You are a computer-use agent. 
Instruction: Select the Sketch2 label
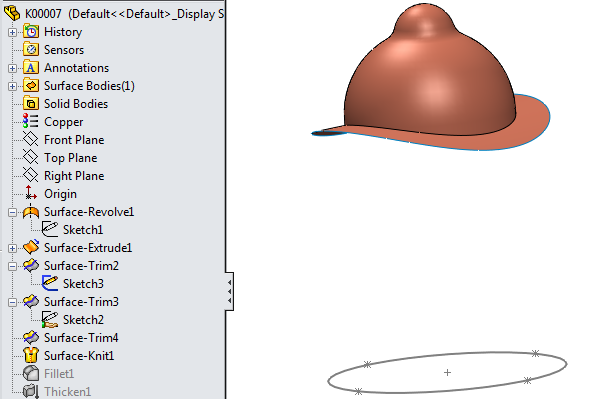(x=83, y=320)
